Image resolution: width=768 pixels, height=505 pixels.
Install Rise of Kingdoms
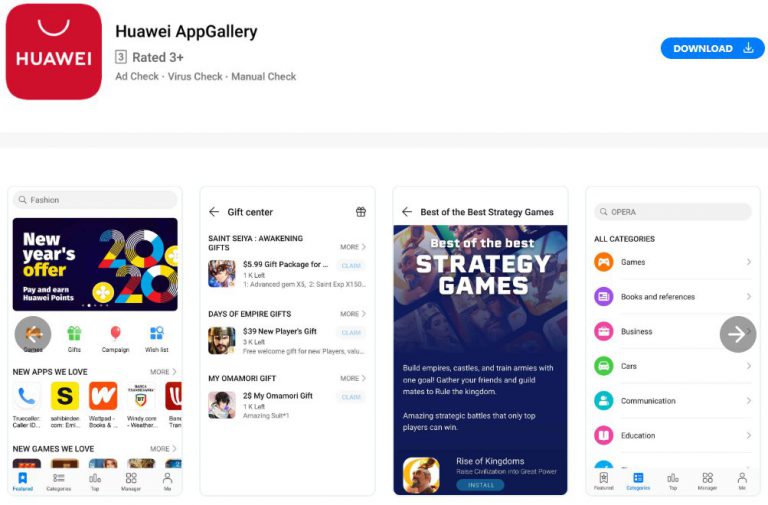(480, 485)
